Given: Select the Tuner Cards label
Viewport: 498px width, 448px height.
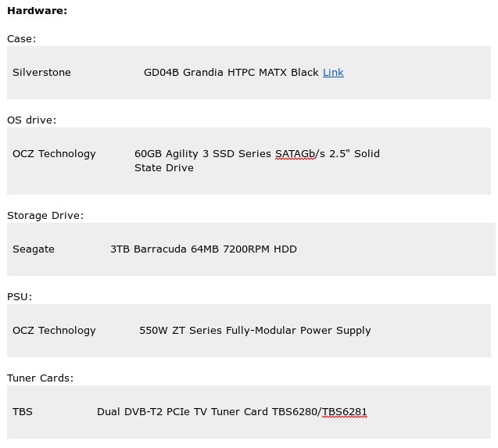Looking at the screenshot, I should [x=41, y=378].
